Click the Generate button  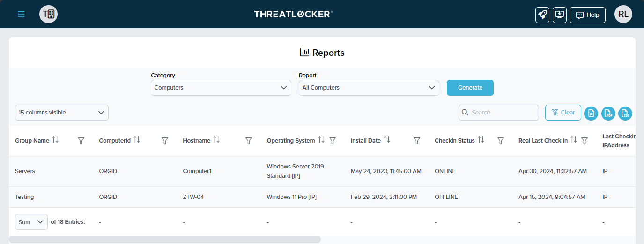(x=470, y=88)
